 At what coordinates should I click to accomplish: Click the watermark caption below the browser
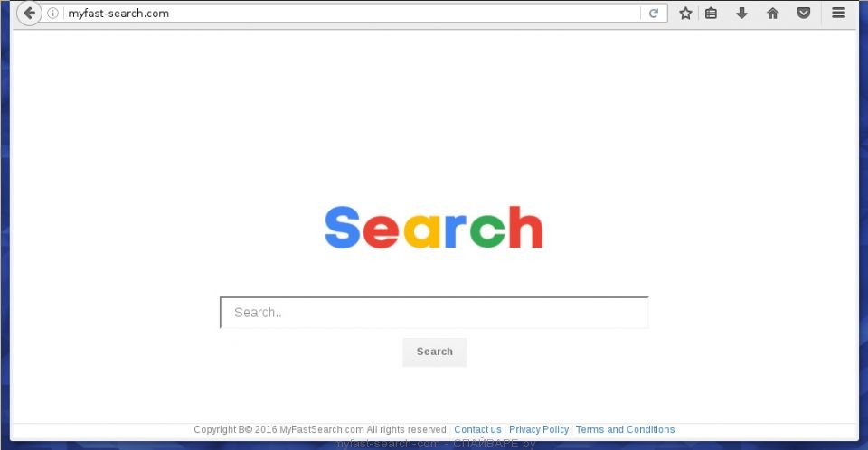(435, 444)
